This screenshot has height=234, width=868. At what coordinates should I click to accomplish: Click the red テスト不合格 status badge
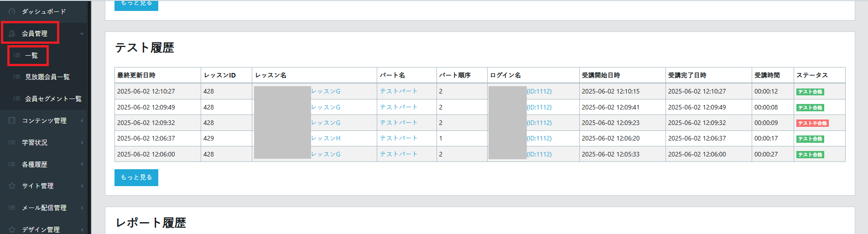(x=812, y=123)
